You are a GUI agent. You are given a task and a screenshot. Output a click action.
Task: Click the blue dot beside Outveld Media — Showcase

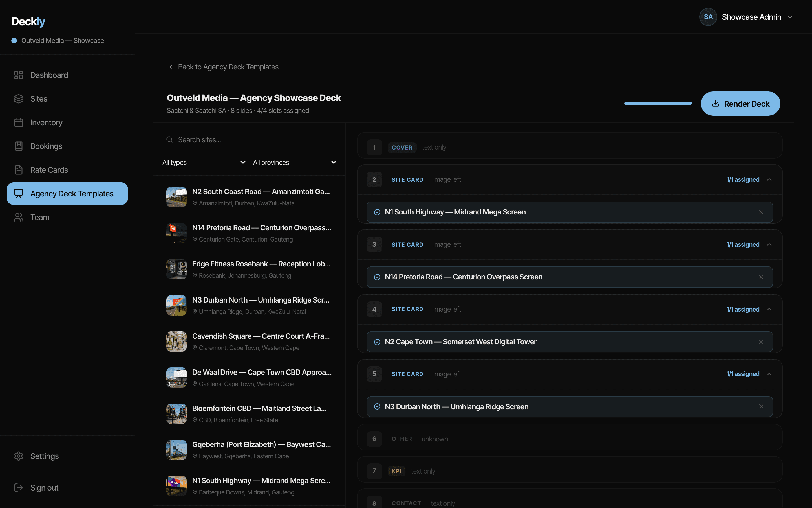point(14,41)
